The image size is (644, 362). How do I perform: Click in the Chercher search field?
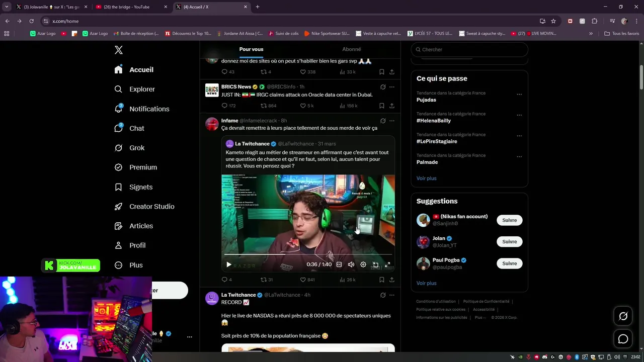469,49
